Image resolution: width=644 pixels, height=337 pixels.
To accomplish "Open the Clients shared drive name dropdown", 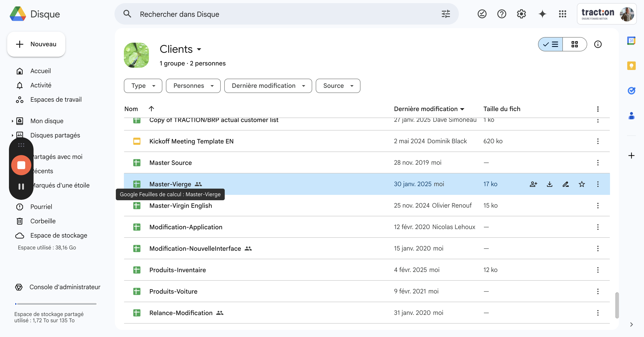I will [x=180, y=49].
